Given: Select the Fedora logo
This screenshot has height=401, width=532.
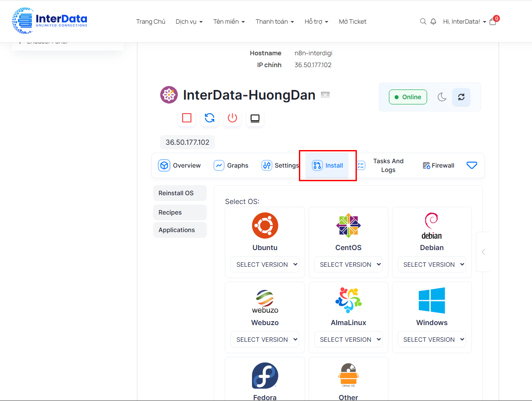Looking at the screenshot, I should [265, 376].
